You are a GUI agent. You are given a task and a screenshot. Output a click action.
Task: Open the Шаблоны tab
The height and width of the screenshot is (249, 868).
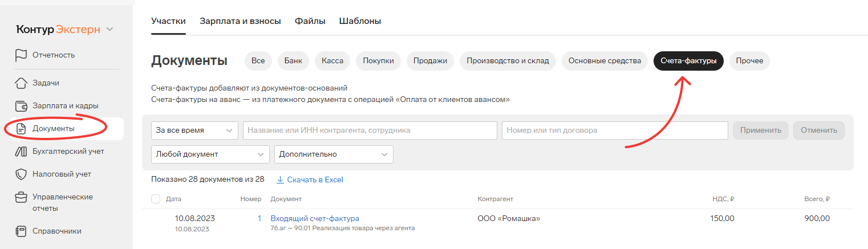(360, 21)
